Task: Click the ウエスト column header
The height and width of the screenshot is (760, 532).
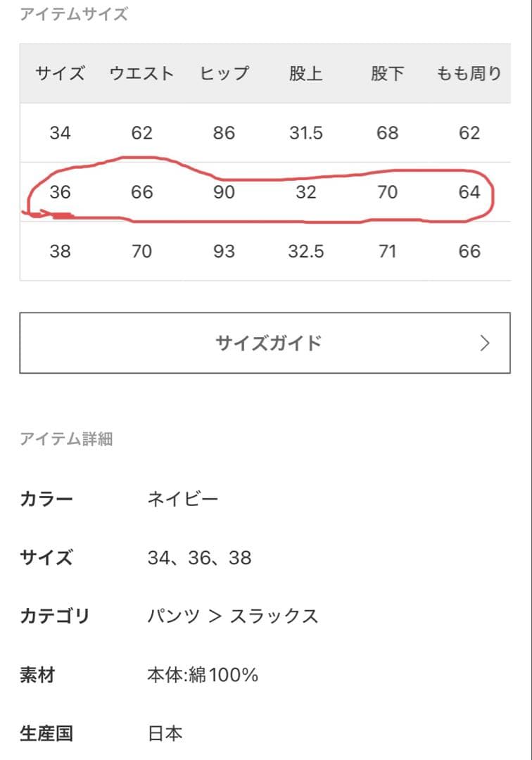Action: click(x=141, y=73)
